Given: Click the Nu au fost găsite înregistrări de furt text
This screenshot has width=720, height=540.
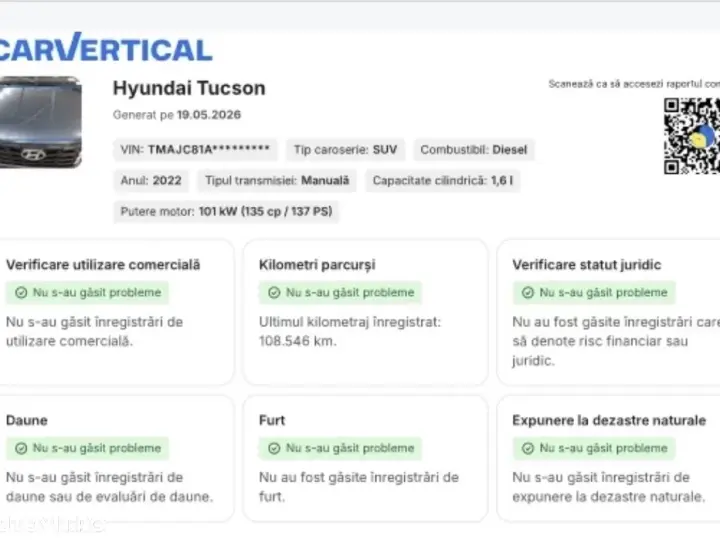Looking at the screenshot, I should pyautogui.click(x=359, y=487).
